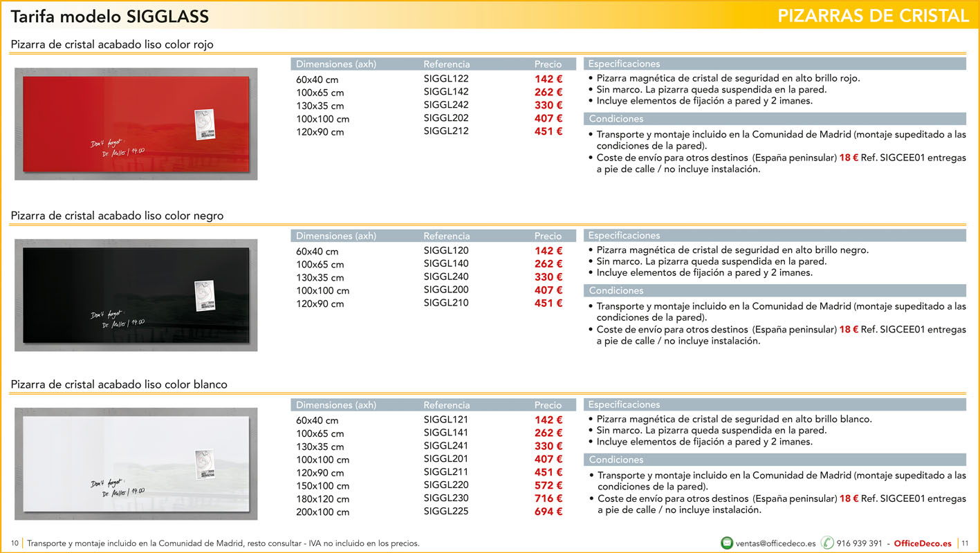Click reference SIGGL241
The image size is (980, 553).
click(x=446, y=446)
